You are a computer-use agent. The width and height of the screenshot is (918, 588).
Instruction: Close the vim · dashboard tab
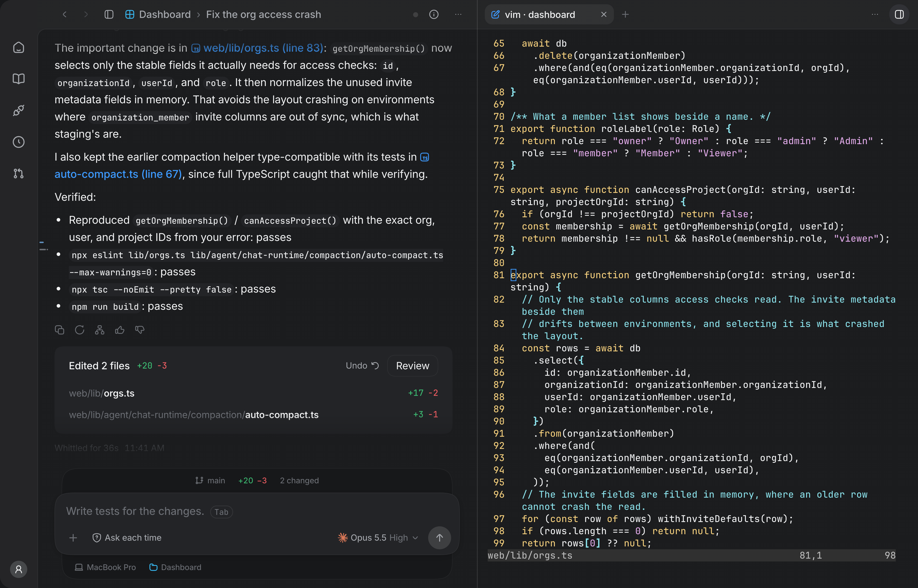click(604, 15)
